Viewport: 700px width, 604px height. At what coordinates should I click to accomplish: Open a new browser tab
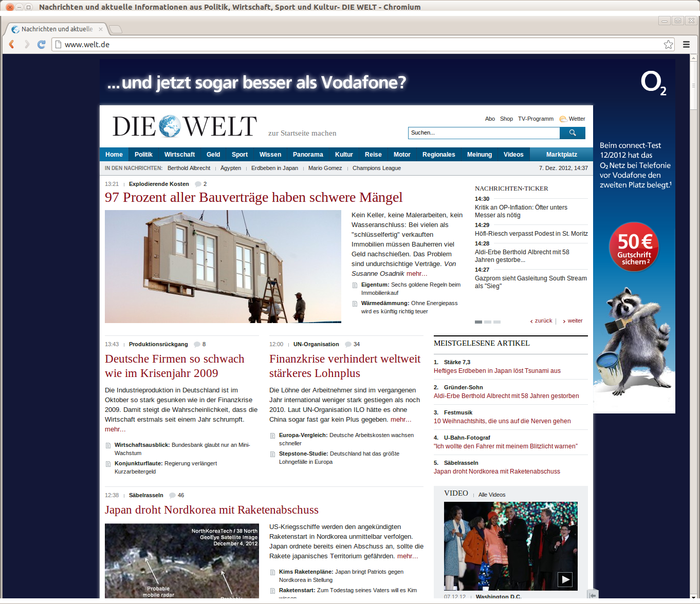[116, 29]
